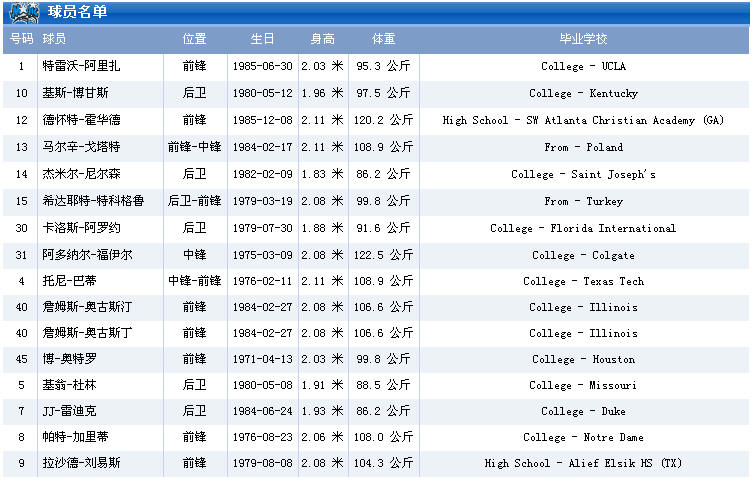Screen dimensions: 753x496
Task: Click College - Texas Tech cell
Action: [583, 281]
